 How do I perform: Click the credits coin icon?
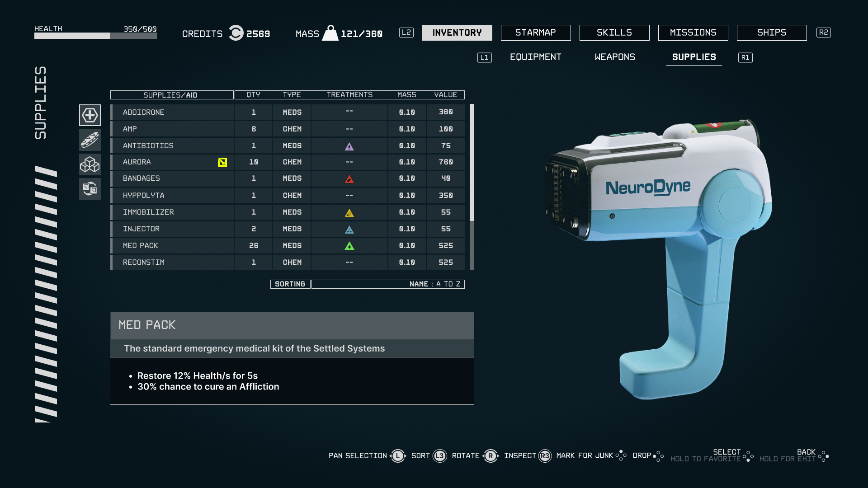[x=236, y=33]
